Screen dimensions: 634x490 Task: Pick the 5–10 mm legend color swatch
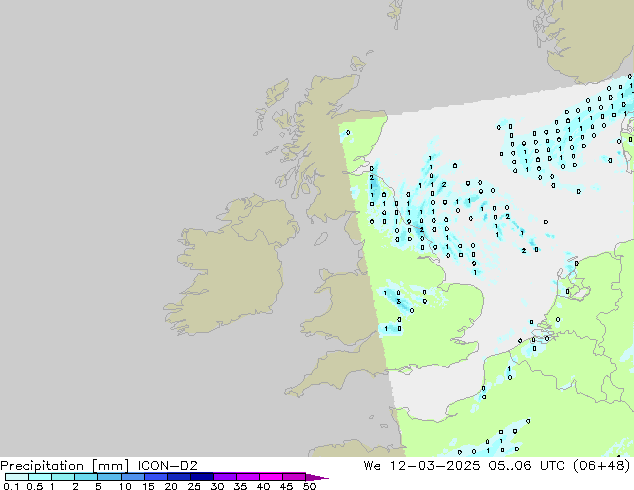(109, 477)
